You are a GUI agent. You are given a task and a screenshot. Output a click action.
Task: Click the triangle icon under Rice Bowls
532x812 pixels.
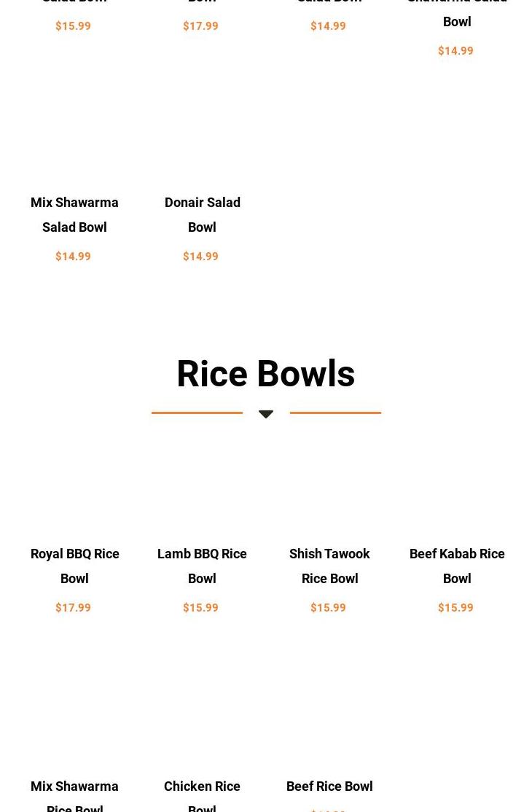(266, 414)
